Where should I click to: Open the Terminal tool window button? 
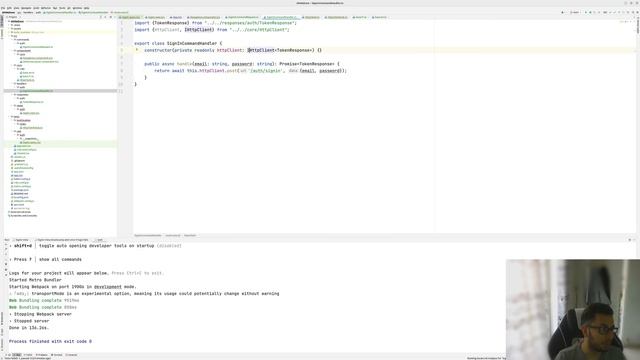click(57, 355)
